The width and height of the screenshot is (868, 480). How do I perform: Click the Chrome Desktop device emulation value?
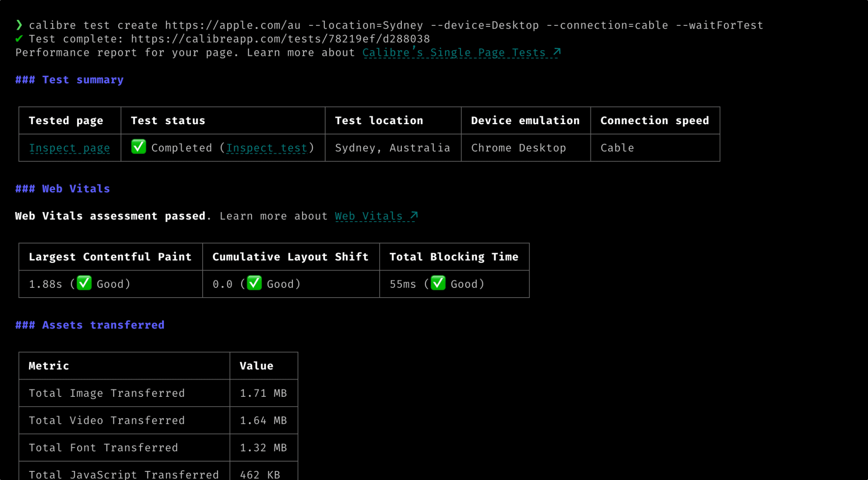pyautogui.click(x=518, y=148)
